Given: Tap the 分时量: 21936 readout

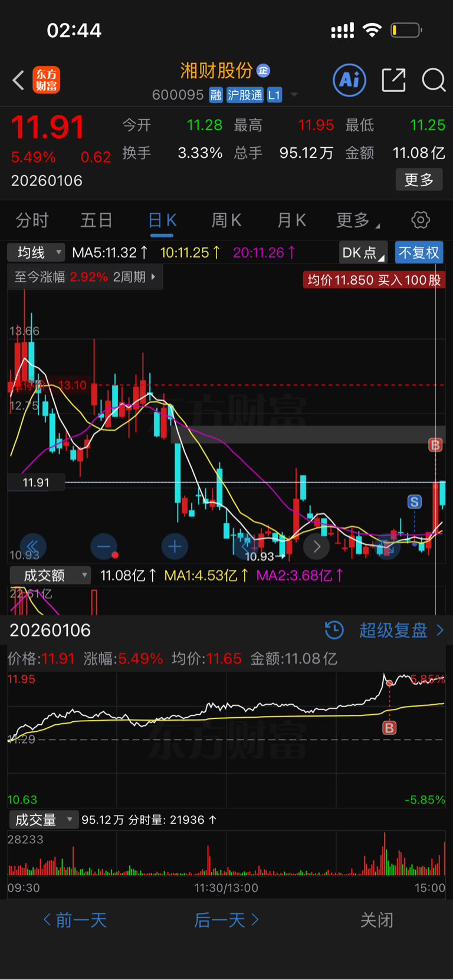Looking at the screenshot, I should pyautogui.click(x=172, y=820).
